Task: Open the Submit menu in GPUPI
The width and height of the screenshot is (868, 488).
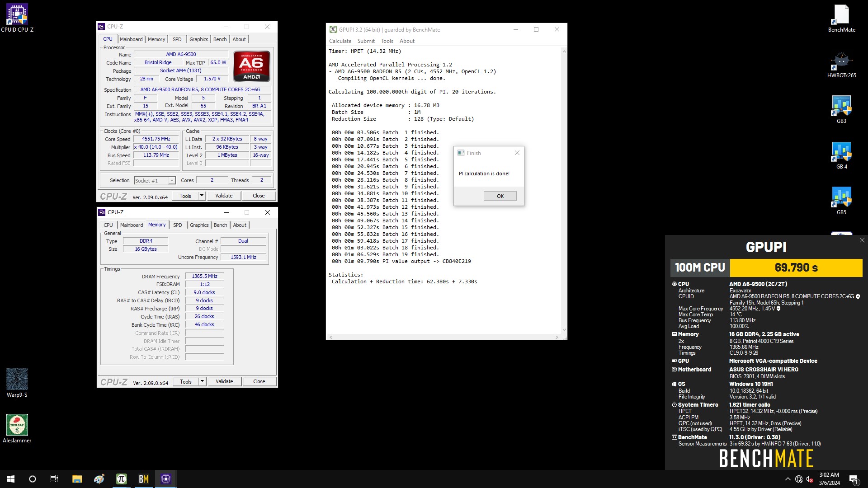Action: 366,41
